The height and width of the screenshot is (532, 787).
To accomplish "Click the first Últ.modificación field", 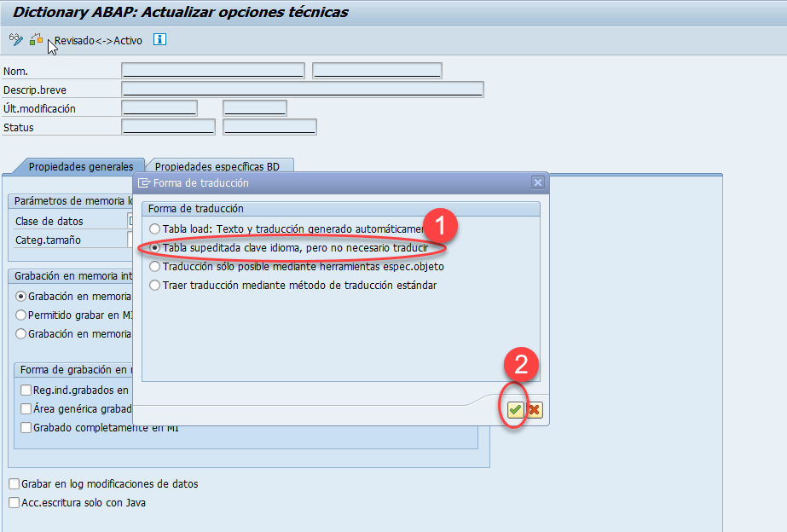I will click(159, 108).
